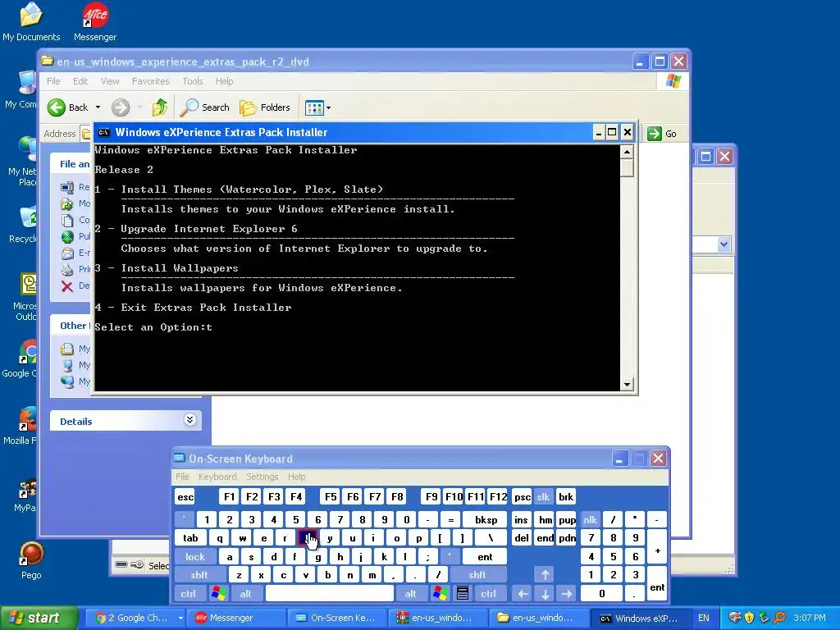
Task: Toggle the right shft key
Action: click(477, 575)
